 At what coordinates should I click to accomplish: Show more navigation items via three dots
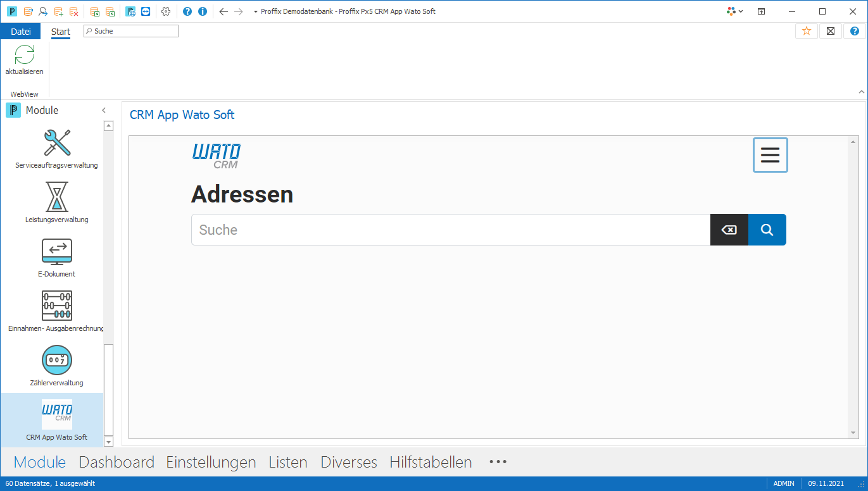pos(498,462)
